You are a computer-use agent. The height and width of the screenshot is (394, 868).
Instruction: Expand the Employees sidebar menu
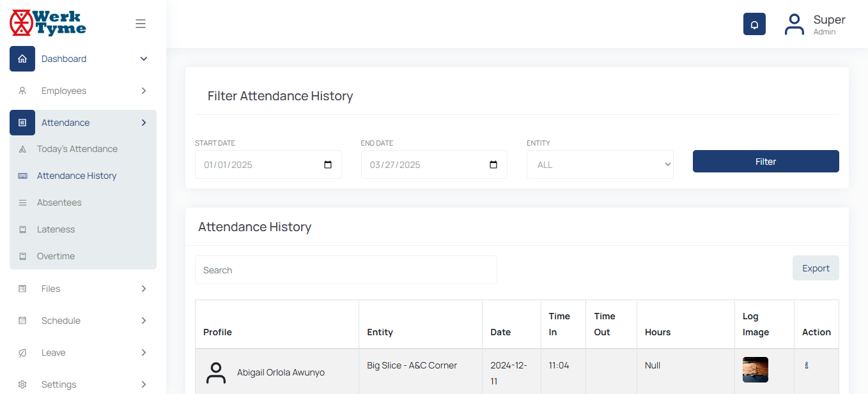(83, 91)
